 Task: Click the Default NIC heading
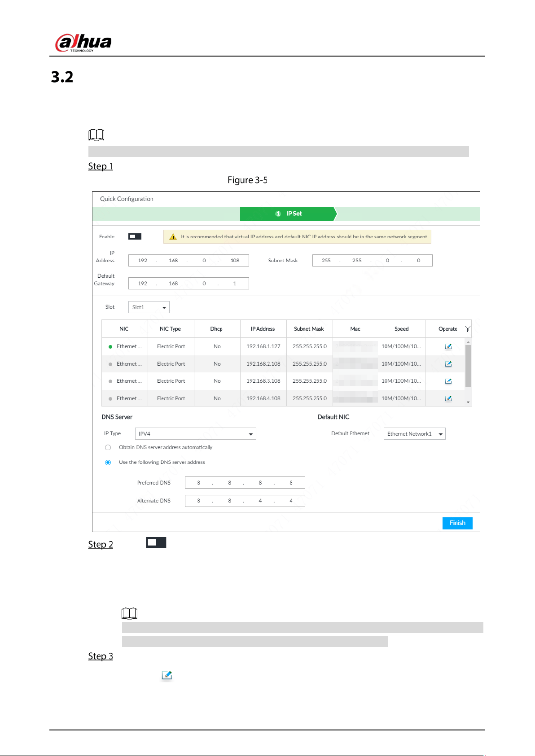point(333,417)
